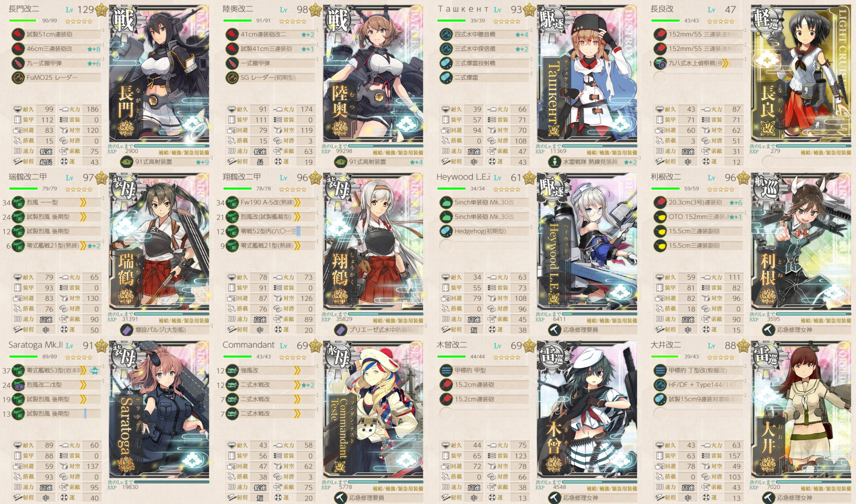Open the 陸奥 battleship card image
This screenshot has width=856, height=504.
(x=373, y=74)
